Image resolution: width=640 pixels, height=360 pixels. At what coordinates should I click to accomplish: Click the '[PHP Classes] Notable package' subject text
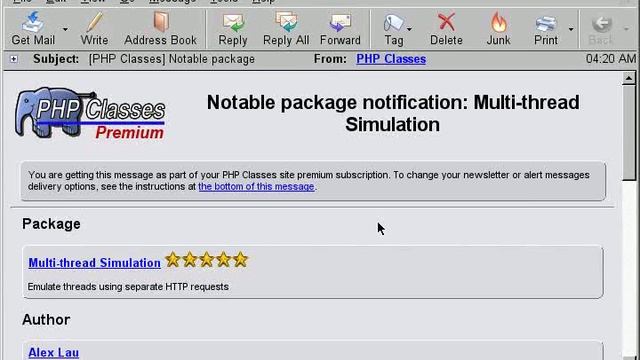171,59
